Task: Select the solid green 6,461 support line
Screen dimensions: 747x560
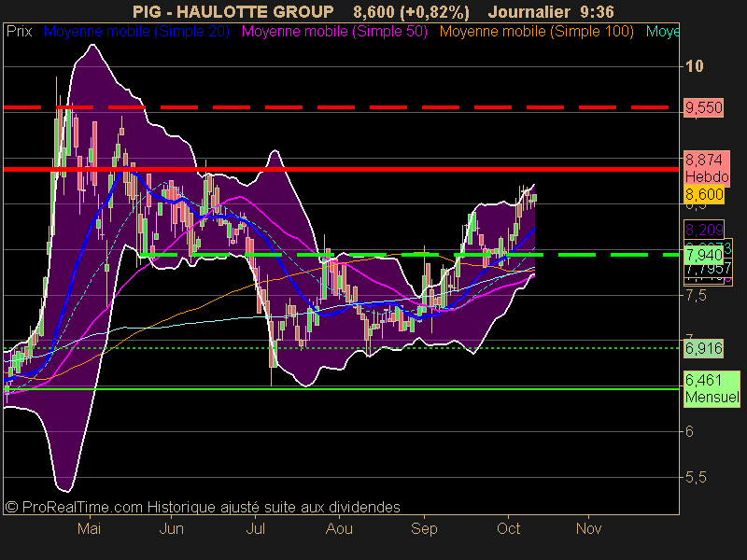Action: coord(341,389)
